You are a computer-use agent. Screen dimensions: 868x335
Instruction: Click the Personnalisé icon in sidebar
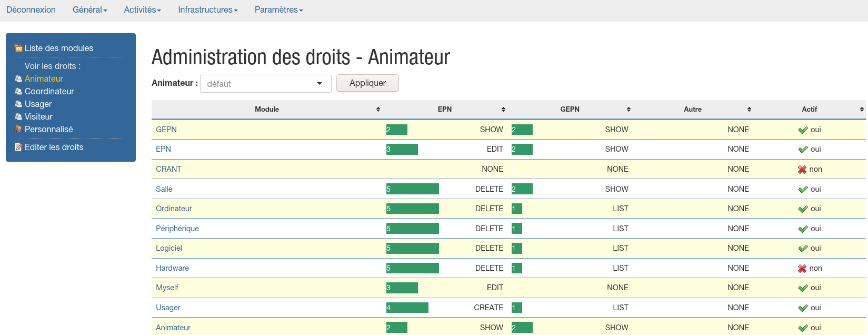tap(18, 130)
